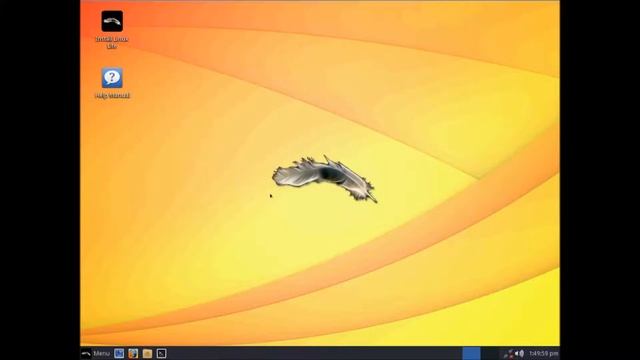
Task: Click the show desktop taskbar icon
Action: point(119,353)
